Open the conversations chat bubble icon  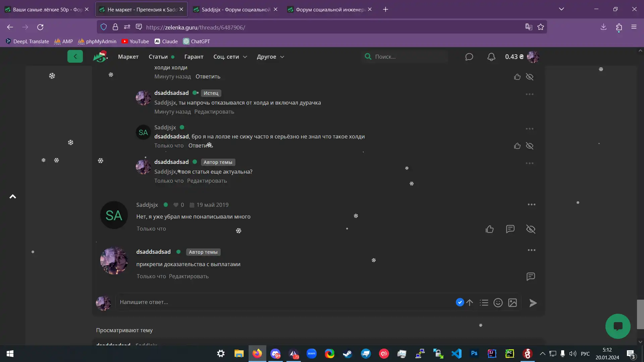click(x=469, y=57)
